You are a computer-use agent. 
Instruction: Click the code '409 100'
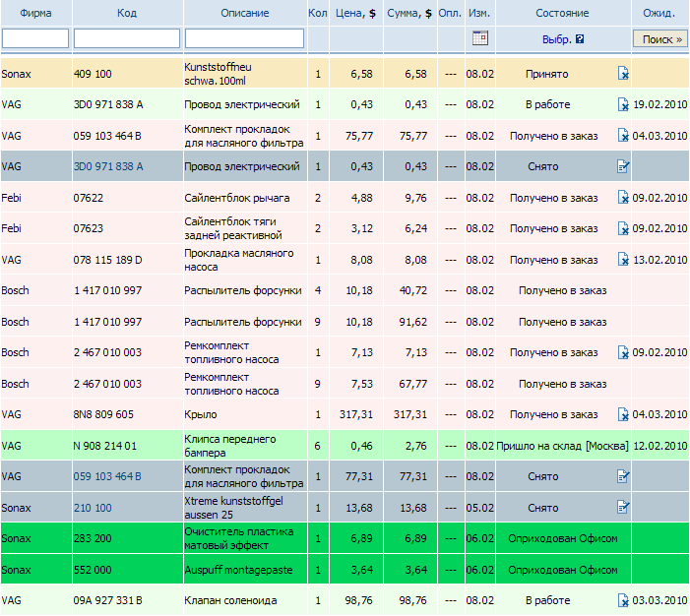[93, 74]
